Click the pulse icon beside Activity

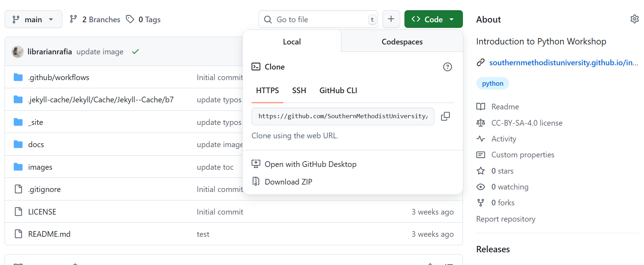click(x=481, y=139)
